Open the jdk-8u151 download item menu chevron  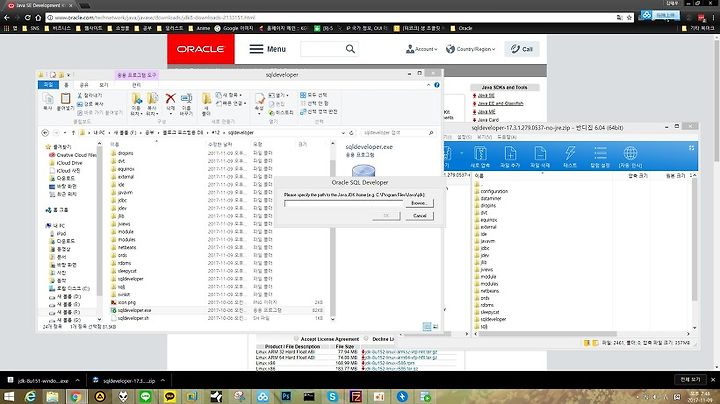point(78,381)
